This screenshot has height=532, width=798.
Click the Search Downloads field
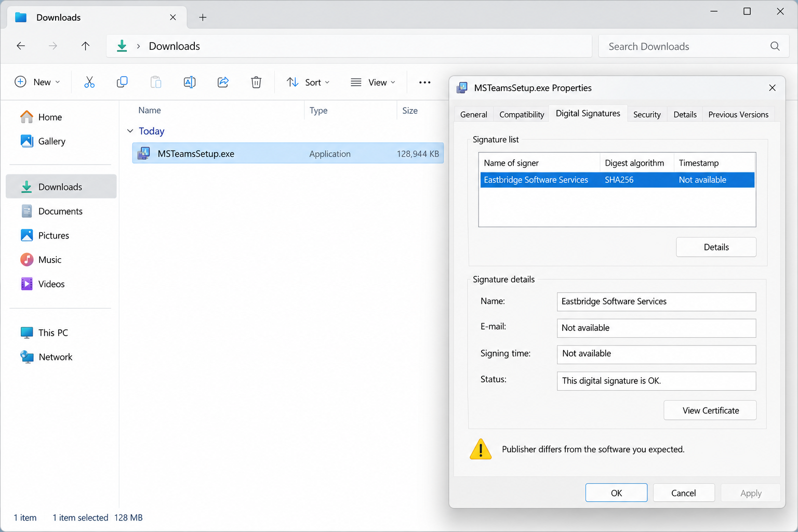click(693, 46)
